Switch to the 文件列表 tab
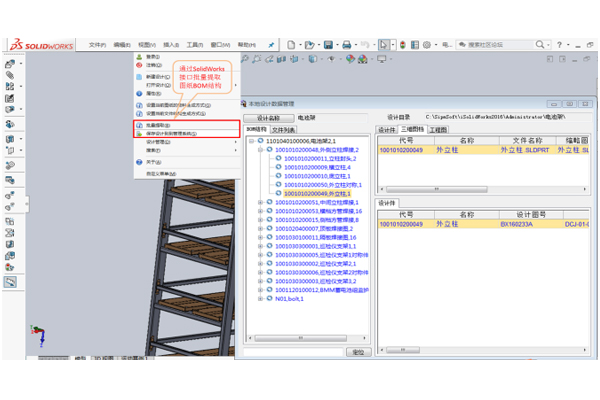This screenshot has height=400, width=600. (x=284, y=130)
